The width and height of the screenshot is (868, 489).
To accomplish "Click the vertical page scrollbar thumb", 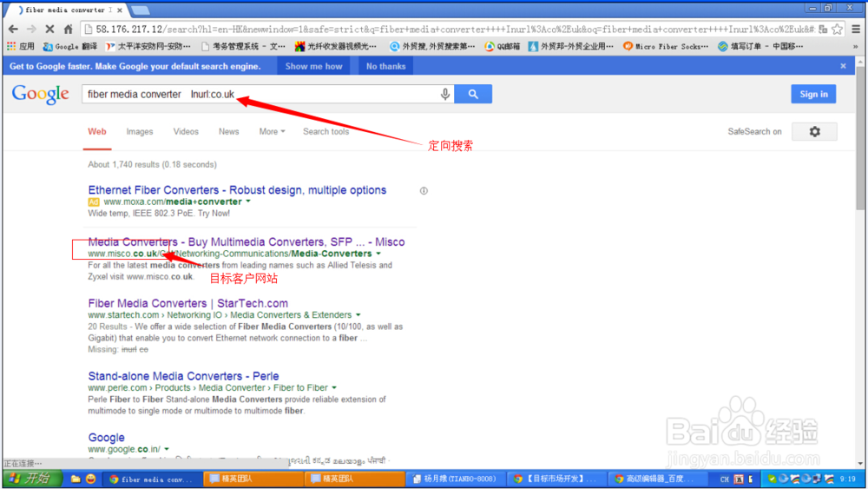I will (x=859, y=138).
